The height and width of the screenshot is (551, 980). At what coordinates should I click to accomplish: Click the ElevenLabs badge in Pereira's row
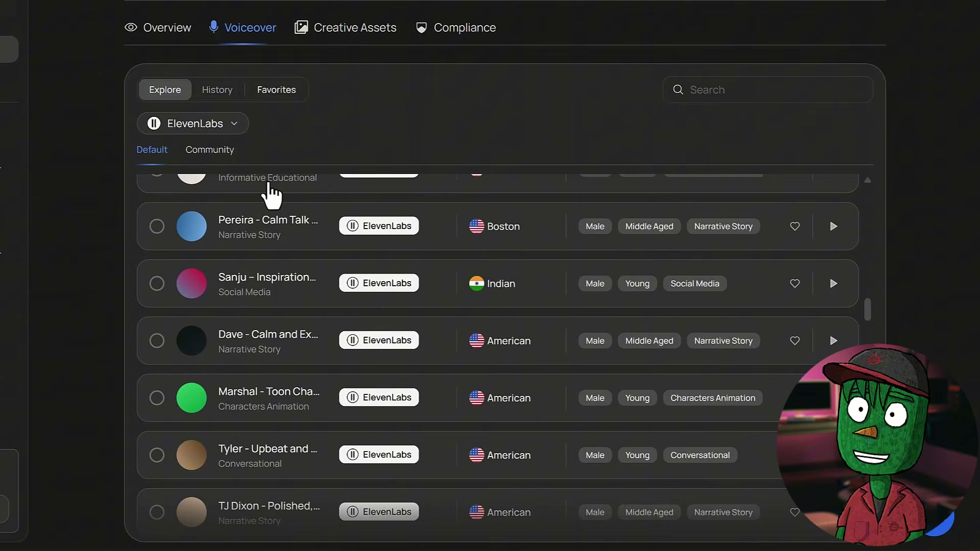click(x=379, y=226)
